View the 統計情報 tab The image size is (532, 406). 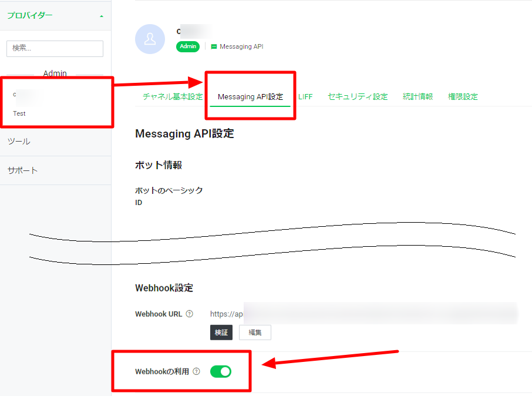point(417,97)
